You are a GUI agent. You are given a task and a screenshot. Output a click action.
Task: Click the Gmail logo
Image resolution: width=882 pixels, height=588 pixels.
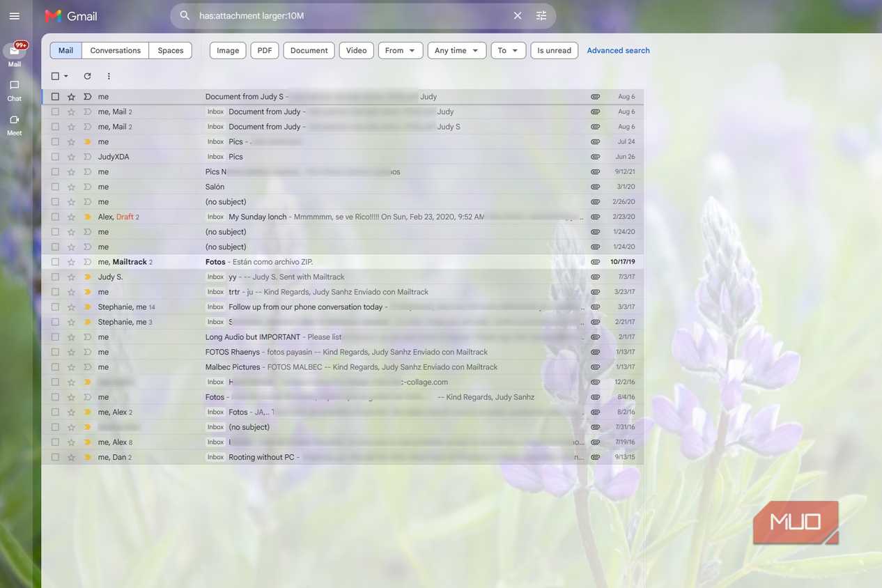coord(71,16)
